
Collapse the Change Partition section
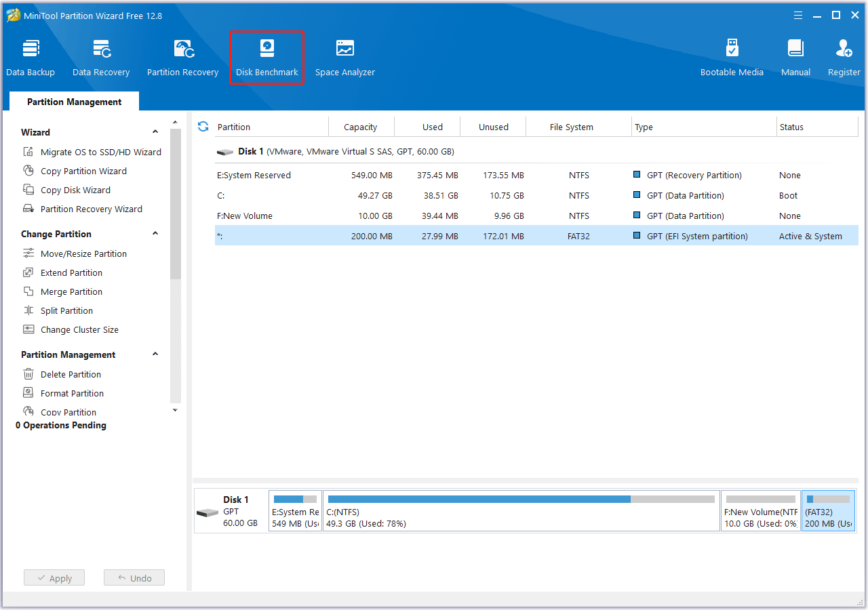pos(155,234)
